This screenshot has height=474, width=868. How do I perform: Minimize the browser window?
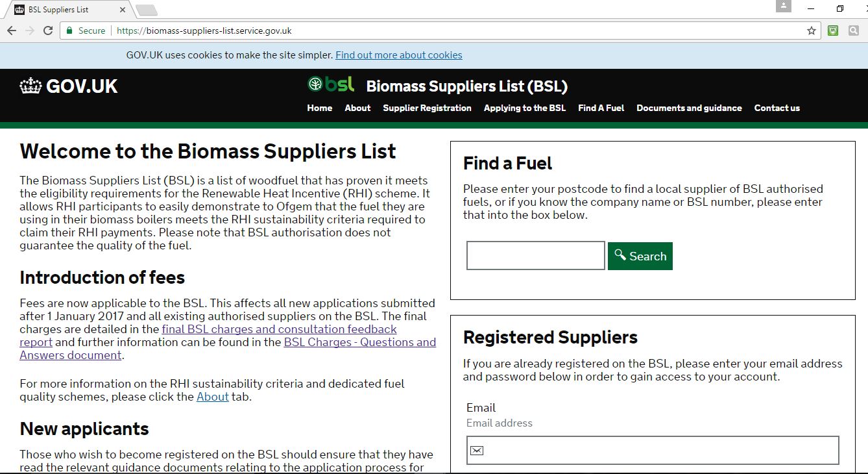point(811,8)
